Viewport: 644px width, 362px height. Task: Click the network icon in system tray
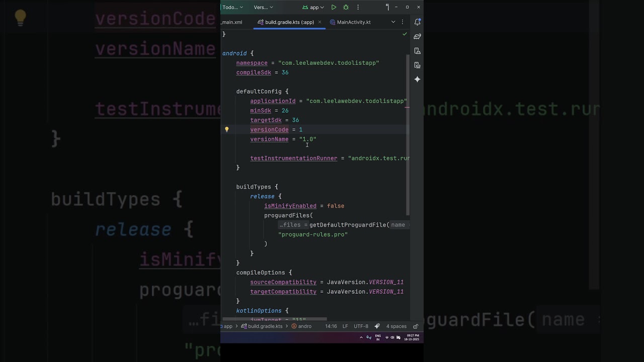[x=386, y=337]
